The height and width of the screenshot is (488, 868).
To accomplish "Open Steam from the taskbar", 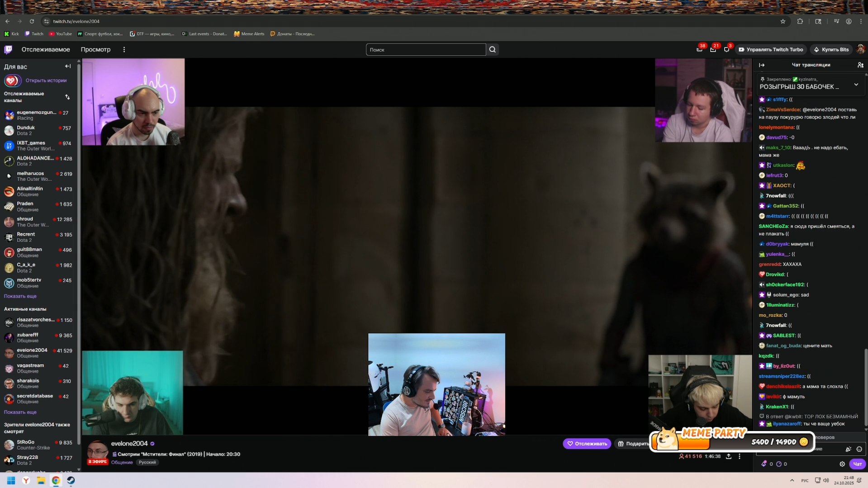I will click(71, 480).
